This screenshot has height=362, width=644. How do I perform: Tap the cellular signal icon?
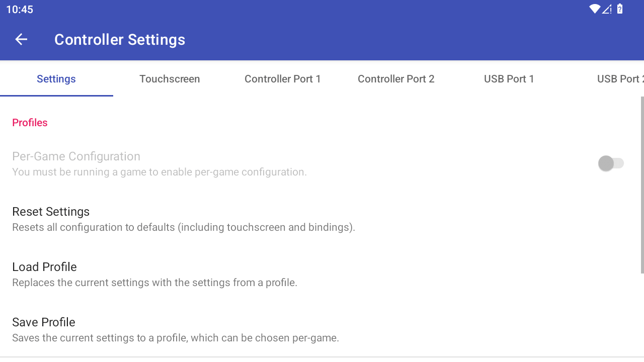(x=607, y=9)
